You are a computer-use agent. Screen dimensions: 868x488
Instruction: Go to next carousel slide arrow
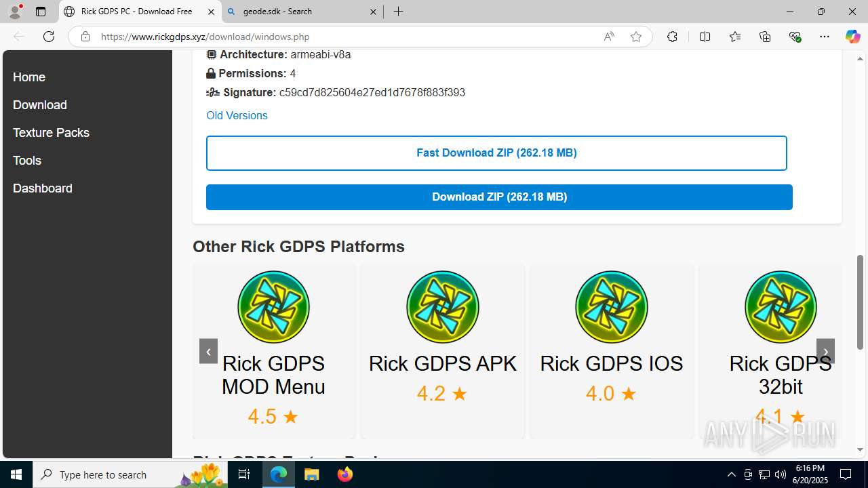coord(825,351)
